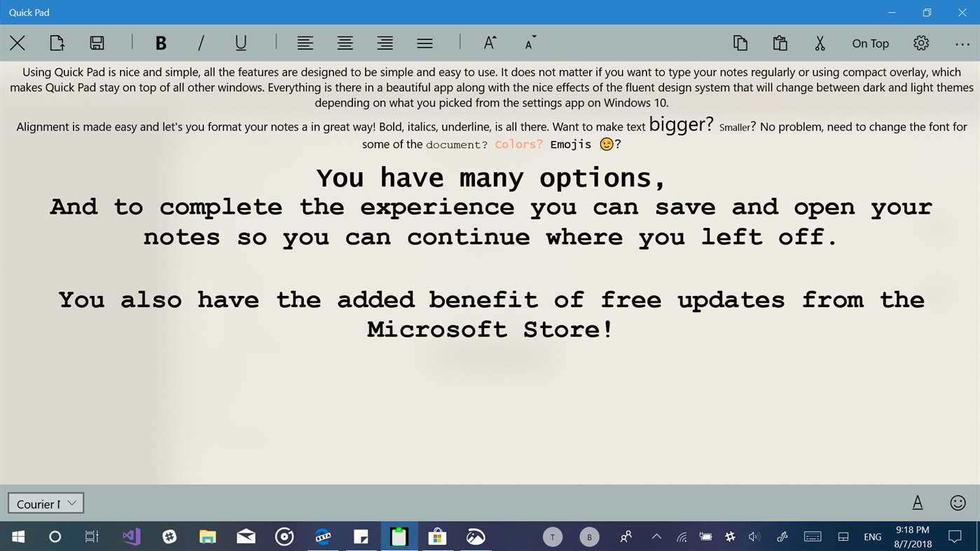Open the Windows Start menu
The height and width of the screenshot is (551, 980).
click(18, 537)
